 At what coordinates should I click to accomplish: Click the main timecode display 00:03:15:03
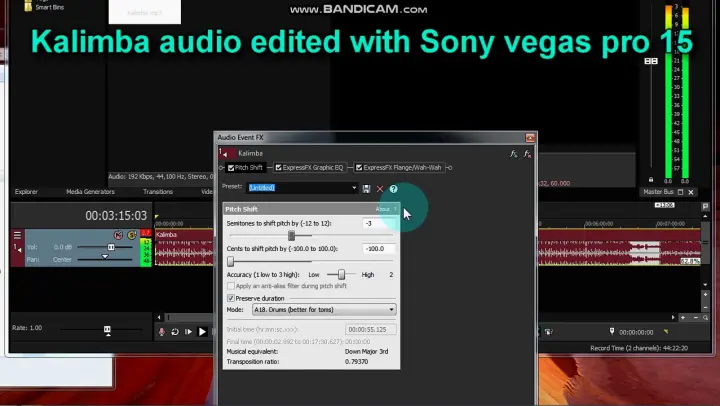click(116, 215)
